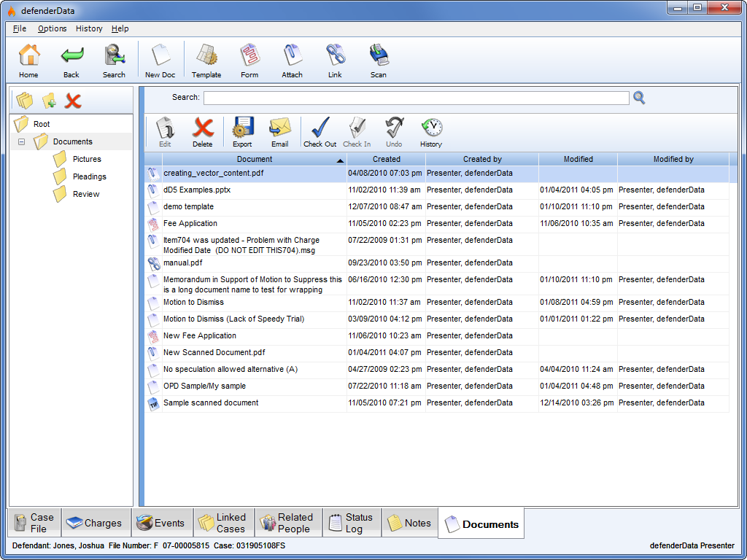Open the Options menu

point(53,28)
